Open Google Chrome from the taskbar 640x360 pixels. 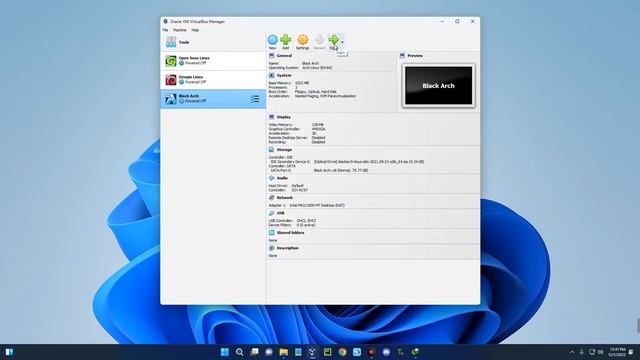pos(342,352)
